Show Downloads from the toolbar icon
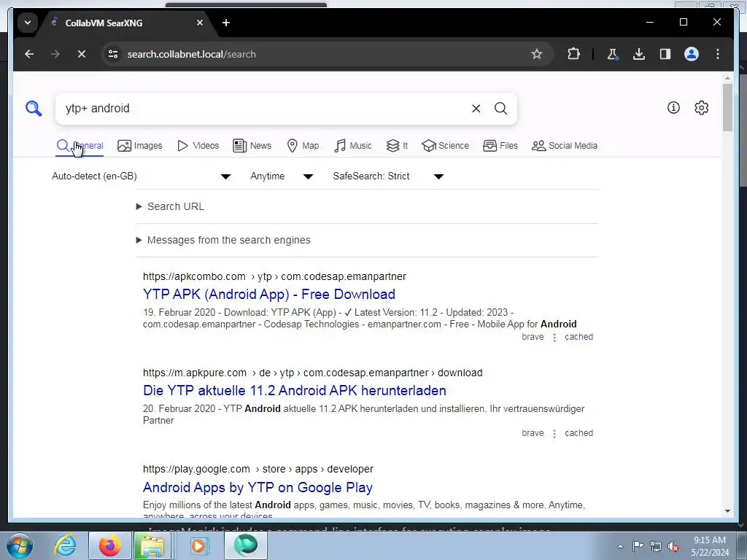Viewport: 747px width, 560px height. (x=639, y=54)
